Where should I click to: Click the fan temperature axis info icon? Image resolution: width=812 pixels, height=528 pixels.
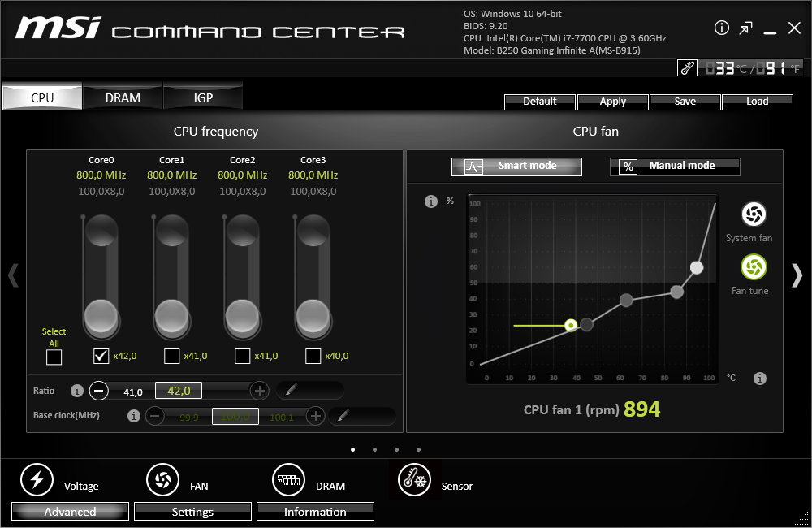click(x=760, y=379)
